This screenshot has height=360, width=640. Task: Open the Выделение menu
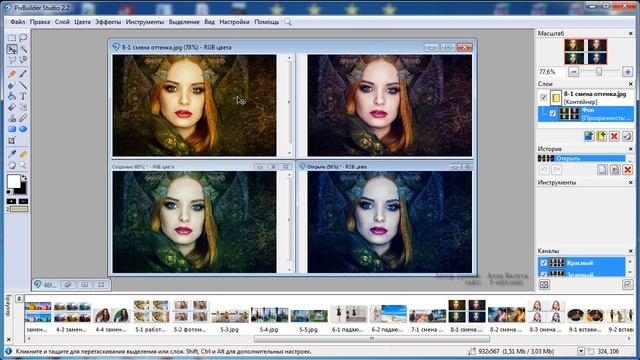click(184, 22)
